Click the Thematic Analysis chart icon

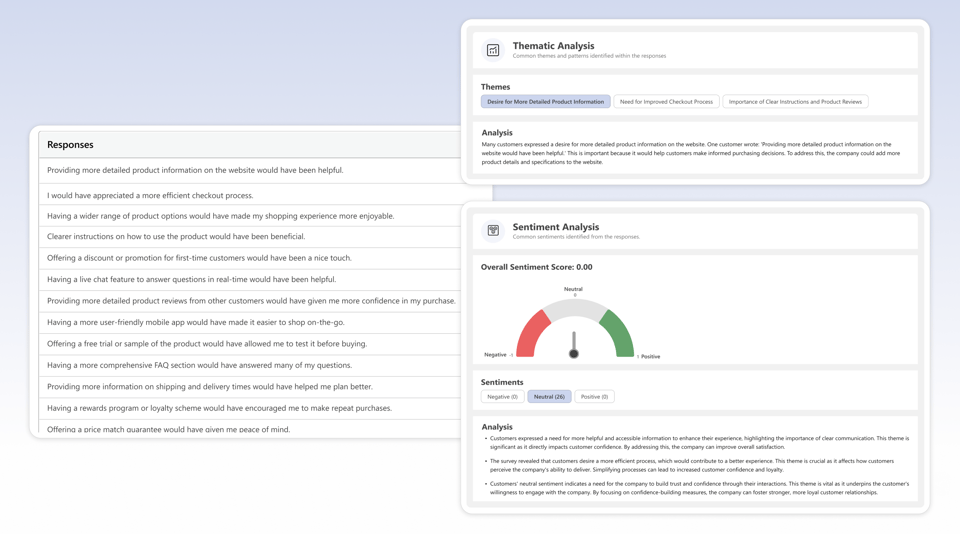click(x=493, y=50)
